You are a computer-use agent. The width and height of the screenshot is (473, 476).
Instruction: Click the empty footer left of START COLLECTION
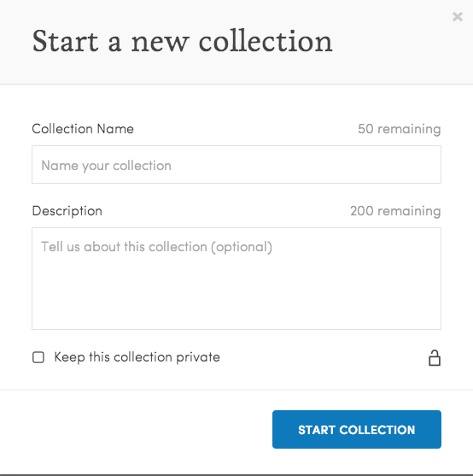coord(137,429)
